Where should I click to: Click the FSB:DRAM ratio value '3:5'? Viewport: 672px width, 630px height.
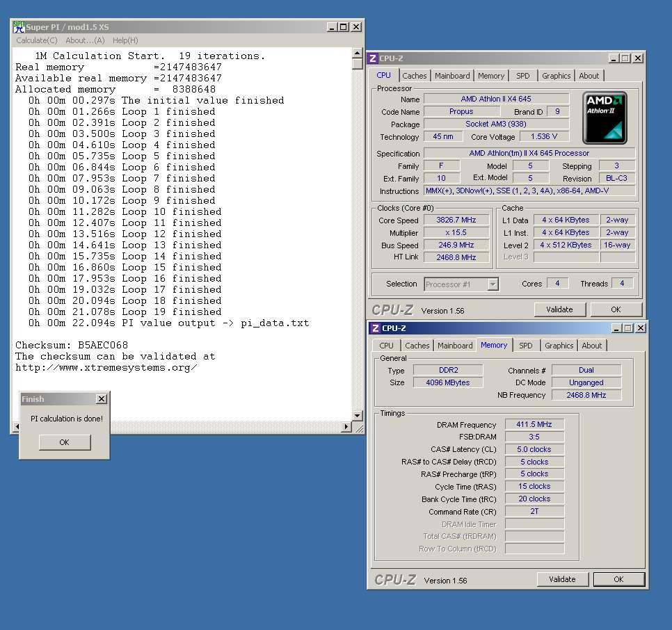point(534,437)
